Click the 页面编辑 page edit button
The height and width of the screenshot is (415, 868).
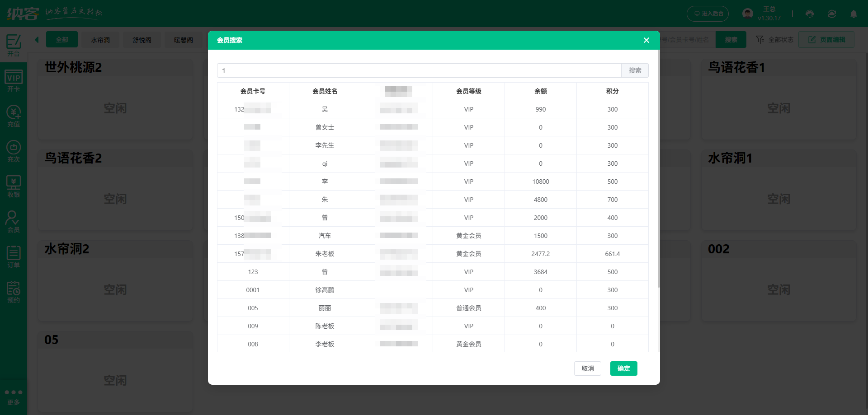tap(826, 39)
